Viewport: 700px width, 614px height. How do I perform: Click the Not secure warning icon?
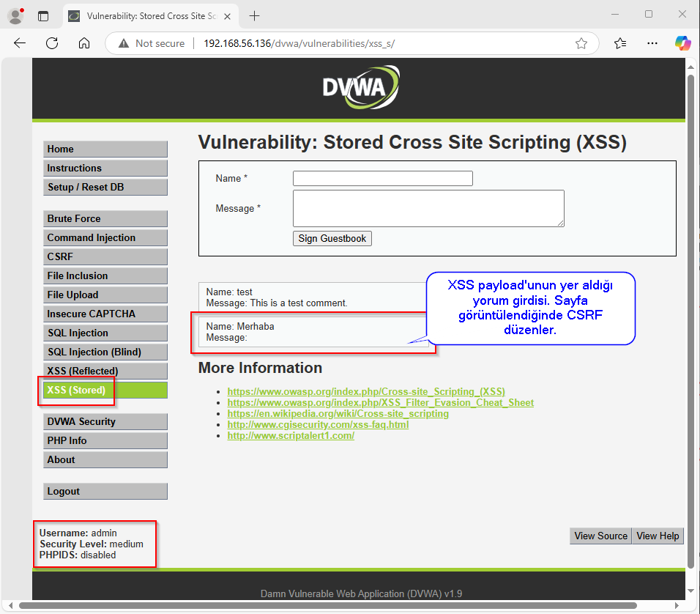124,43
